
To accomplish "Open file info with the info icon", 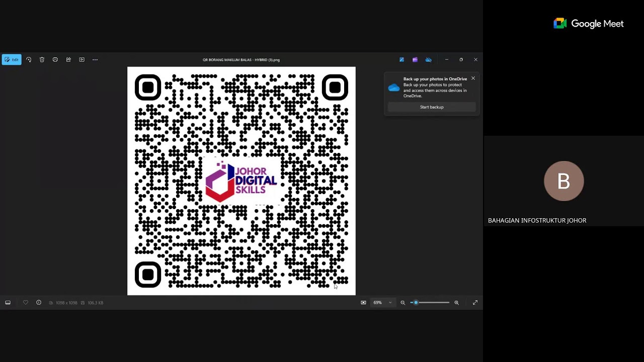I will [x=39, y=303].
